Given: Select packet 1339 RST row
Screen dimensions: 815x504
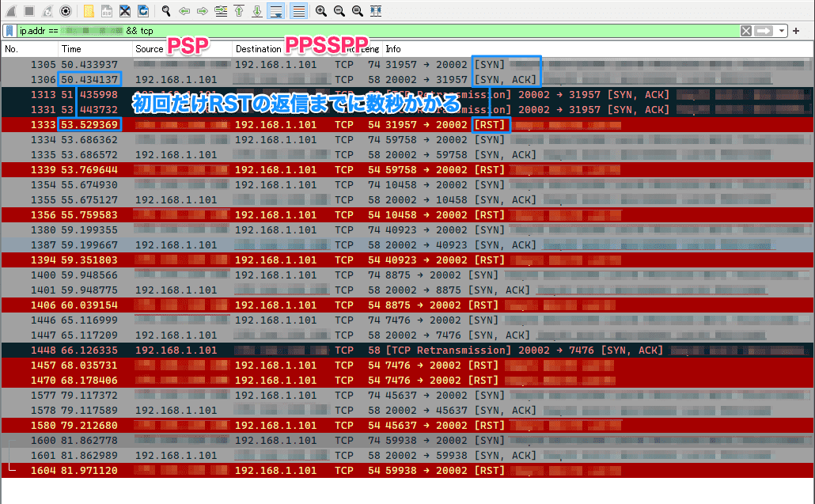Looking at the screenshot, I should (x=407, y=170).
